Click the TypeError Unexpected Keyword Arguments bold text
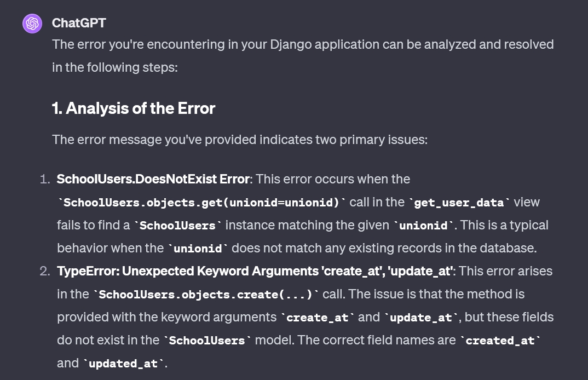This screenshot has width=588, height=380. (255, 271)
